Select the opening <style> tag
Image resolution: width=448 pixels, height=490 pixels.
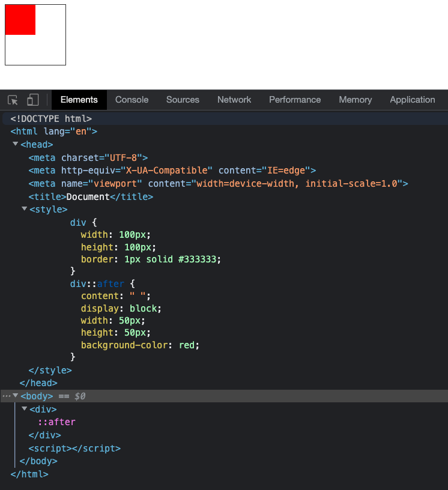click(x=49, y=210)
